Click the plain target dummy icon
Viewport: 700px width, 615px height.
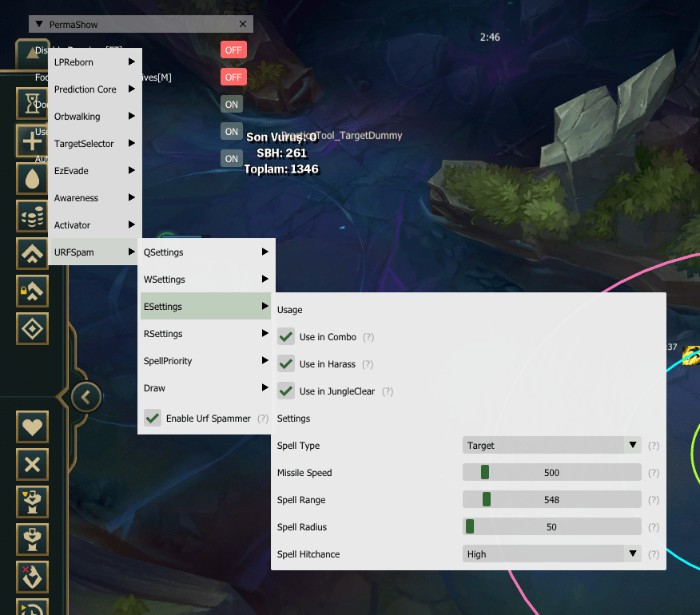coord(32,540)
